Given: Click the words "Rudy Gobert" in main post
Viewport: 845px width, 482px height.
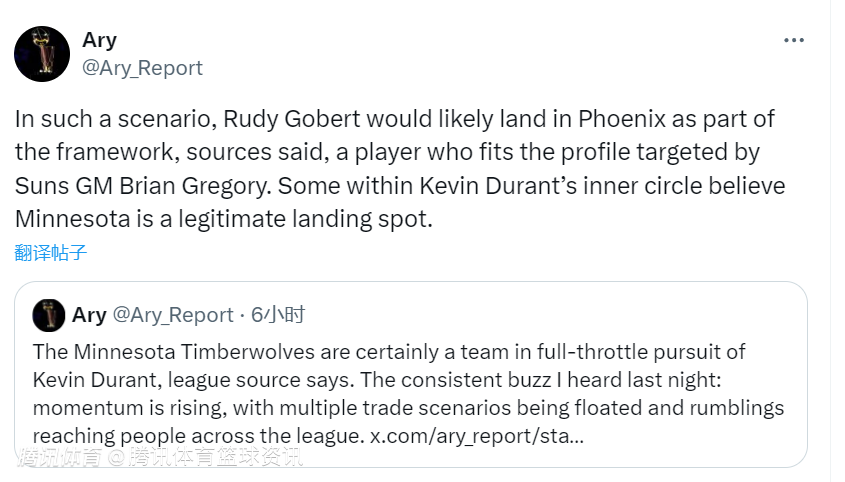Looking at the screenshot, I should [300, 118].
